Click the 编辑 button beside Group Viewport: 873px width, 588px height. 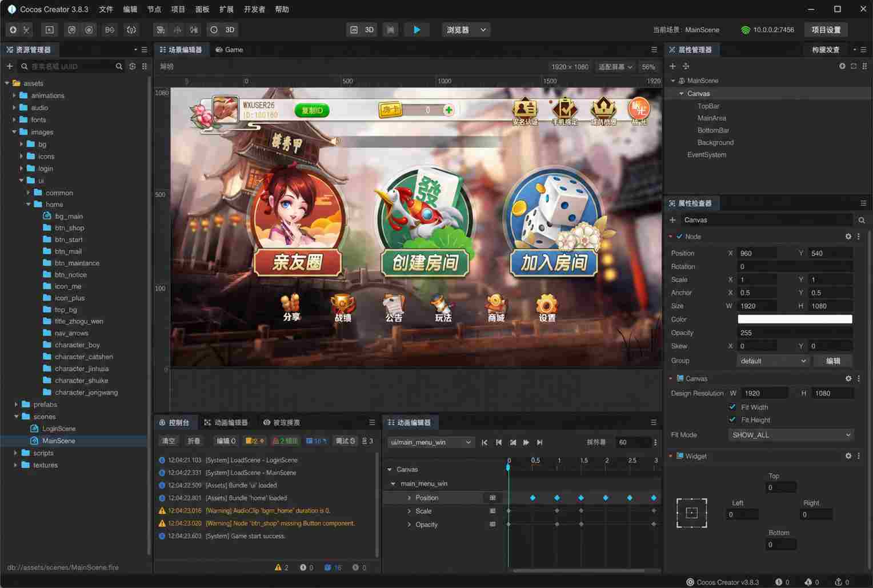(833, 361)
